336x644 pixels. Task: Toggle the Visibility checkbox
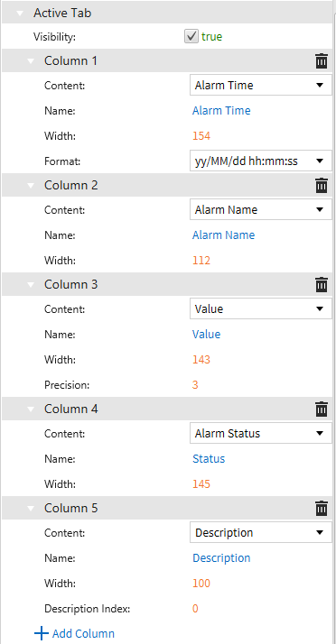(191, 37)
